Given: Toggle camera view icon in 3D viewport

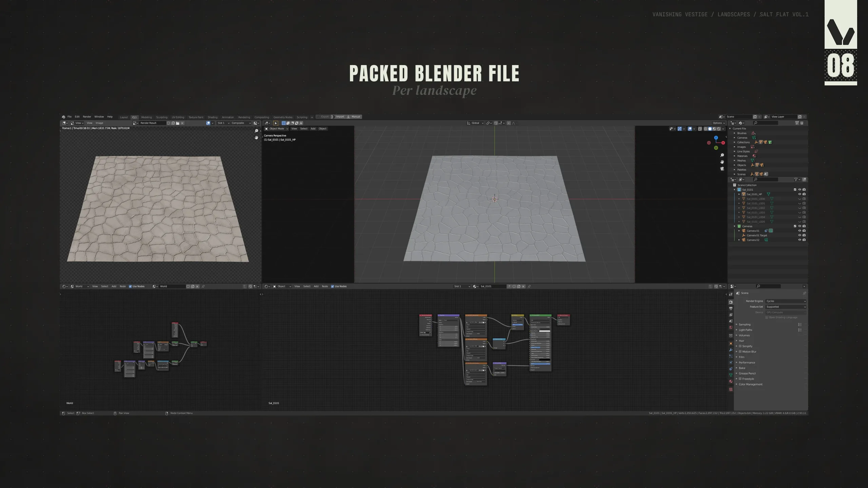Looking at the screenshot, I should 722,169.
